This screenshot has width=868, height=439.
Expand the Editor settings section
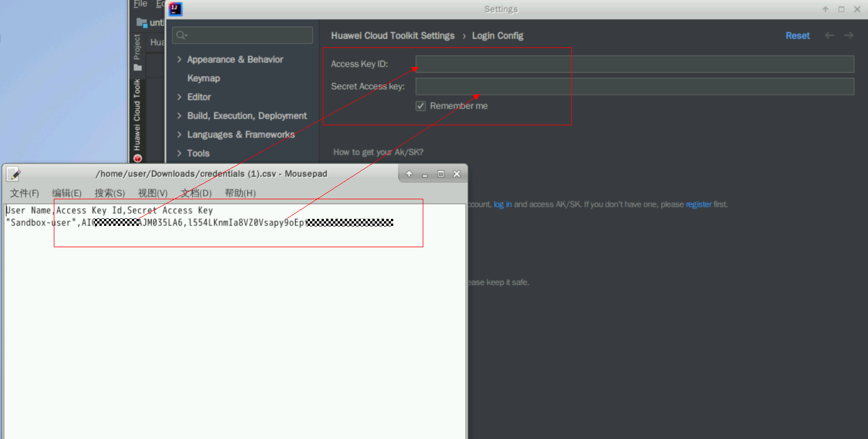pos(179,97)
